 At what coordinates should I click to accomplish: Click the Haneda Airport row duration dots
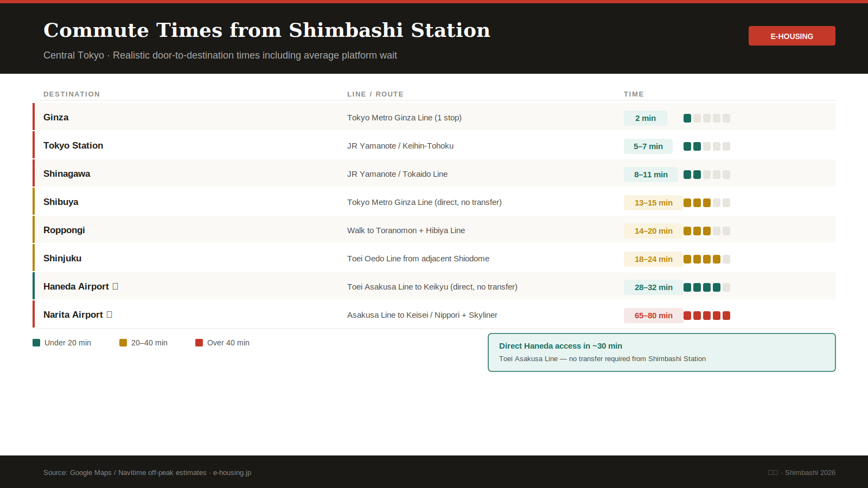tap(707, 287)
